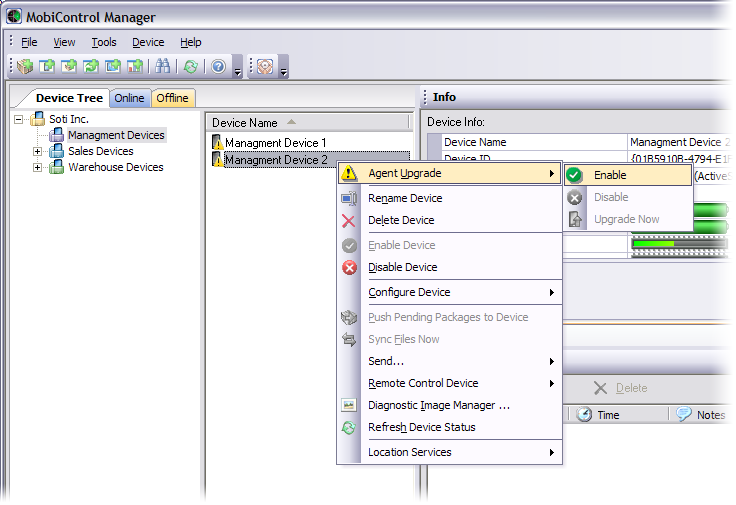Select Warehouse Devices tree item
The width and height of the screenshot is (736, 505).
click(116, 167)
